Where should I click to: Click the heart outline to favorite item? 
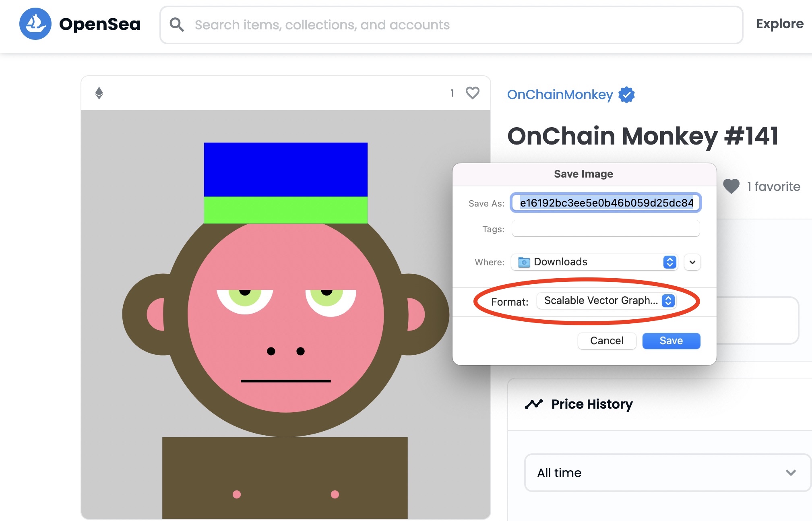tap(472, 93)
